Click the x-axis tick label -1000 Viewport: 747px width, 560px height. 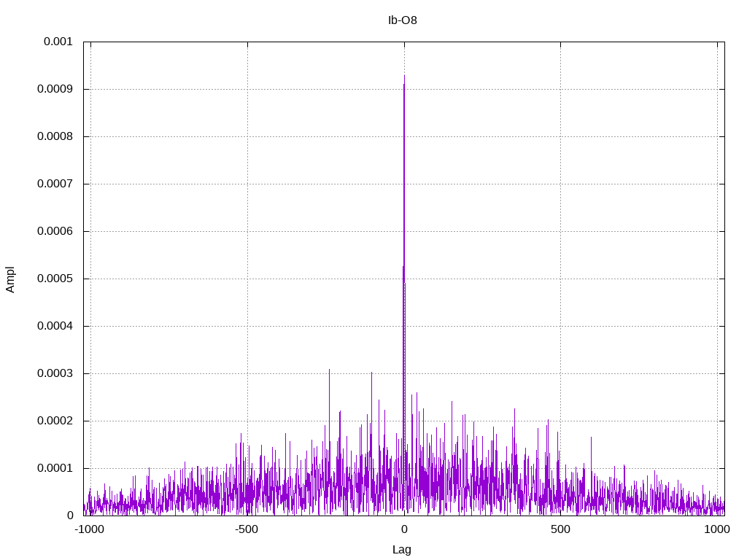(89, 529)
